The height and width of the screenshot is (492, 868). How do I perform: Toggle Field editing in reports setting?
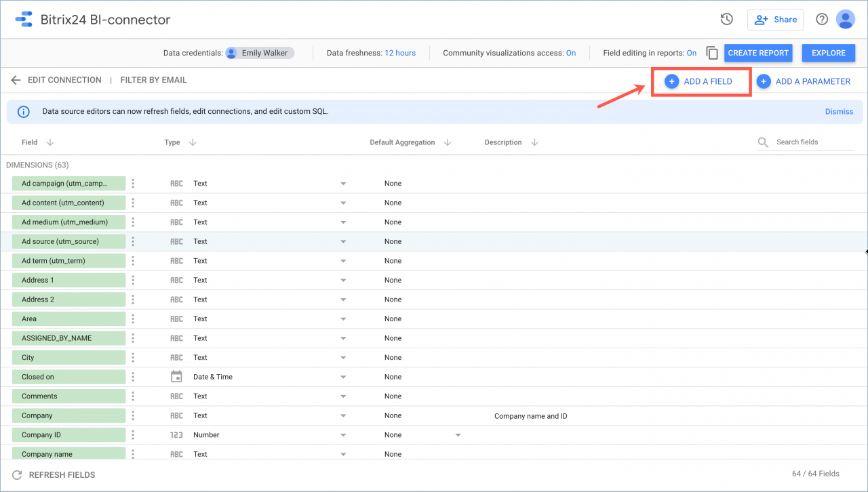(692, 52)
